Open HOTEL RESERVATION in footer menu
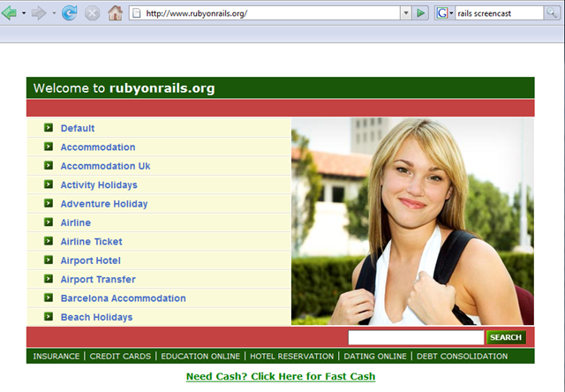The width and height of the screenshot is (565, 392). (292, 357)
